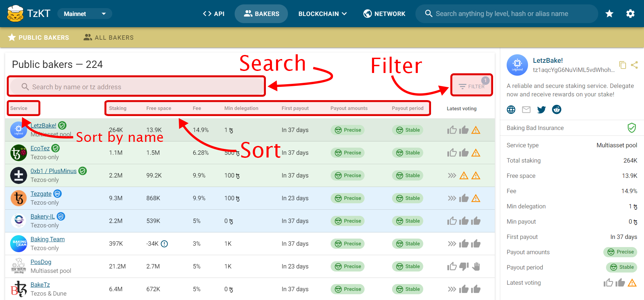Share the LetzBake! baker via the share icon

(x=634, y=65)
